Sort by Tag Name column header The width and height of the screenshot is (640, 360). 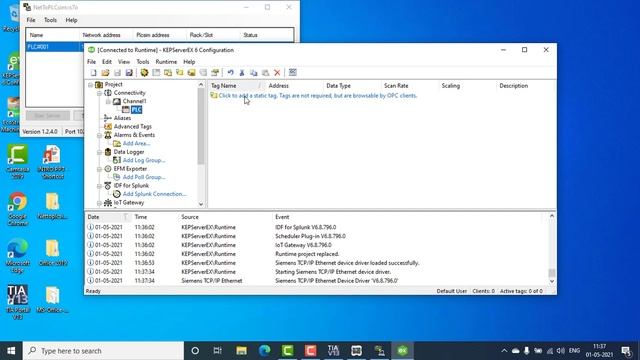(x=235, y=86)
